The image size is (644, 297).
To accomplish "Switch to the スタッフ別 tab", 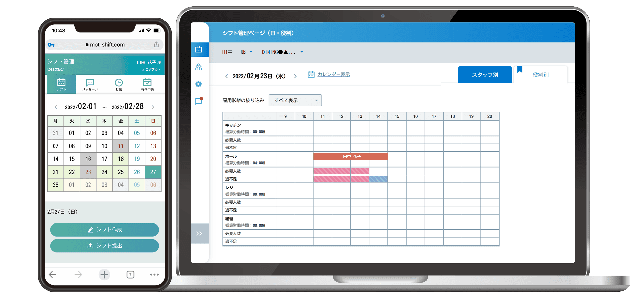I will 484,75.
